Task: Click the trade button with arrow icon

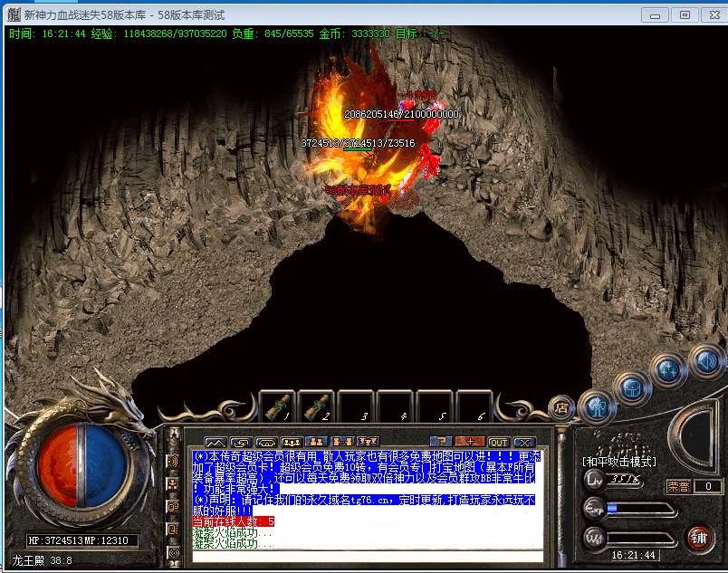Action: (241, 442)
